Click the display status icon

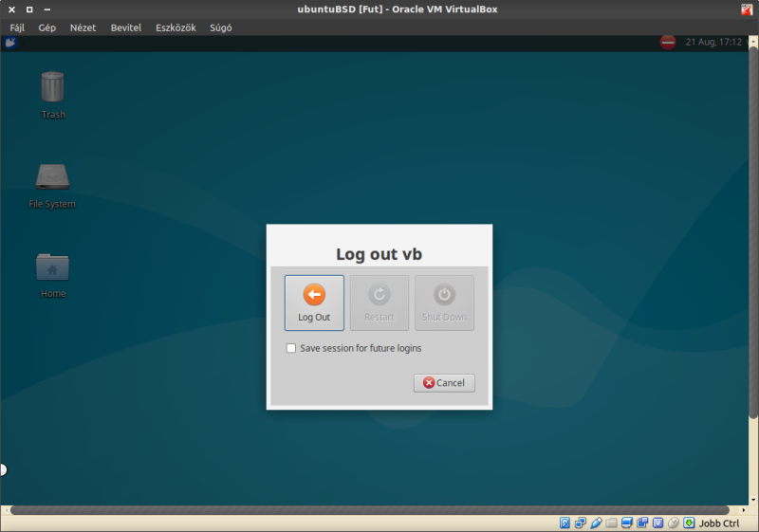[627, 523]
